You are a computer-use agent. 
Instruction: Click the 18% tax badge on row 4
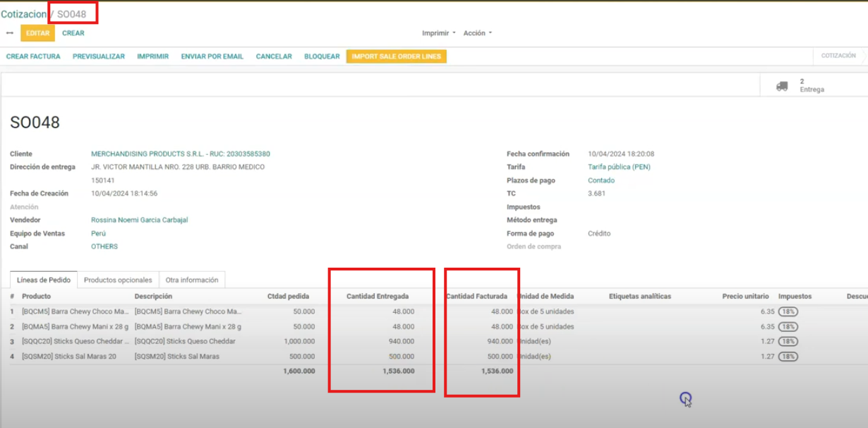pos(788,357)
